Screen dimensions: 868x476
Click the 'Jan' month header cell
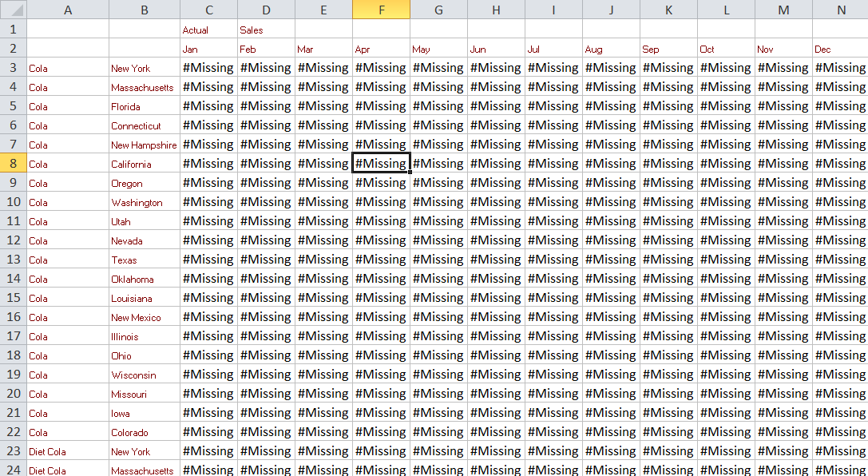[208, 48]
